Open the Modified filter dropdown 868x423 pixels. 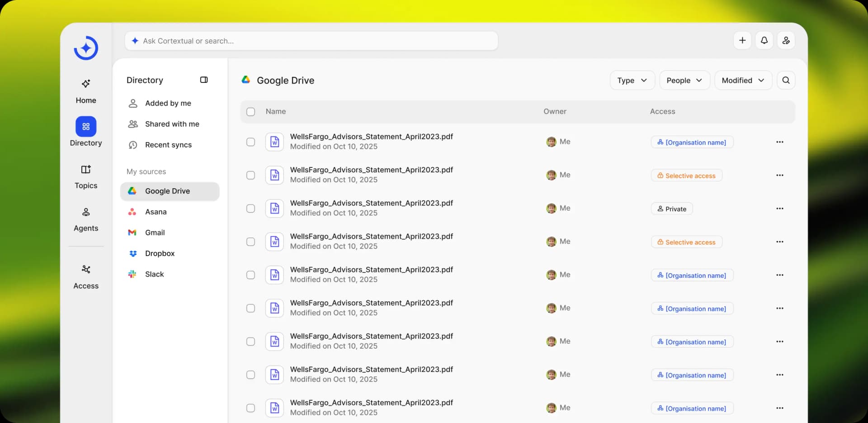(x=743, y=80)
